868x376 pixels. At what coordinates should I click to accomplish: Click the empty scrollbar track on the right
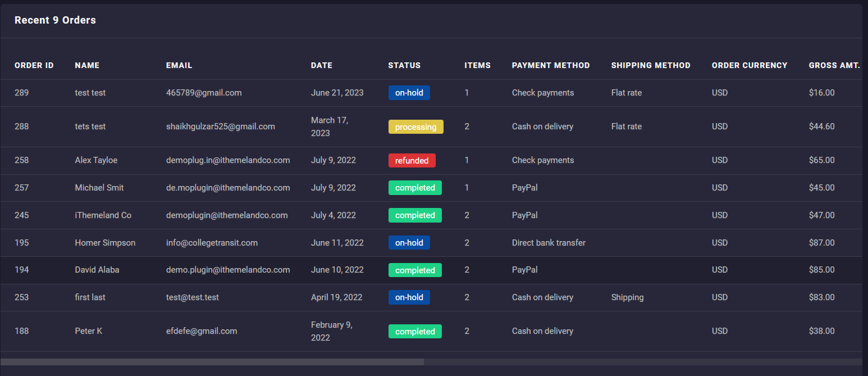click(640, 362)
